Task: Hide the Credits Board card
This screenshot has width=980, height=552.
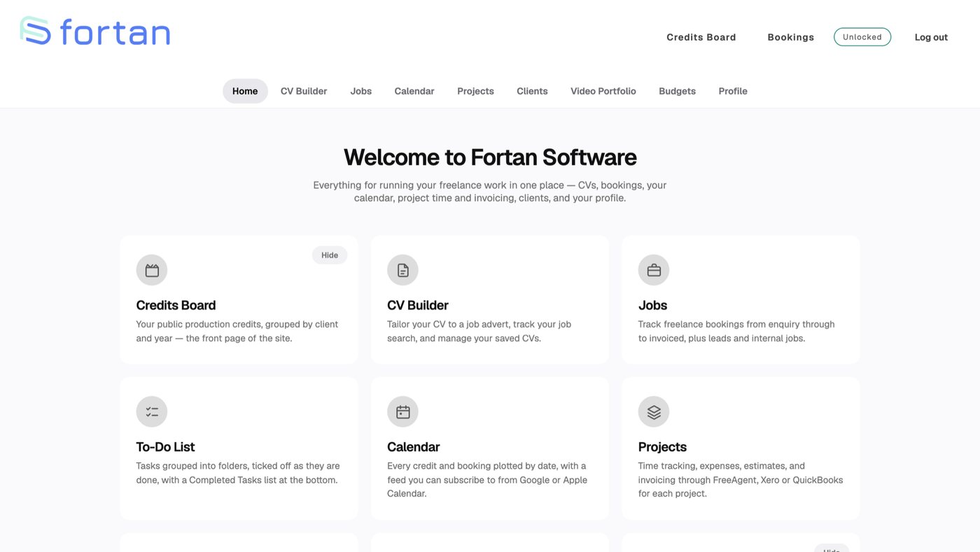Action: coord(330,255)
